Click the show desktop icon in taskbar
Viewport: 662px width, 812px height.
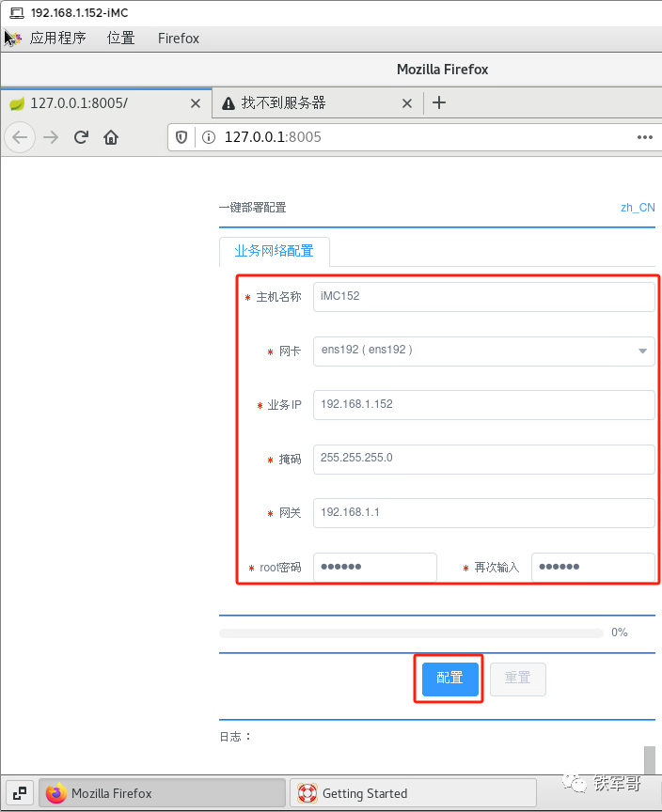click(20, 792)
